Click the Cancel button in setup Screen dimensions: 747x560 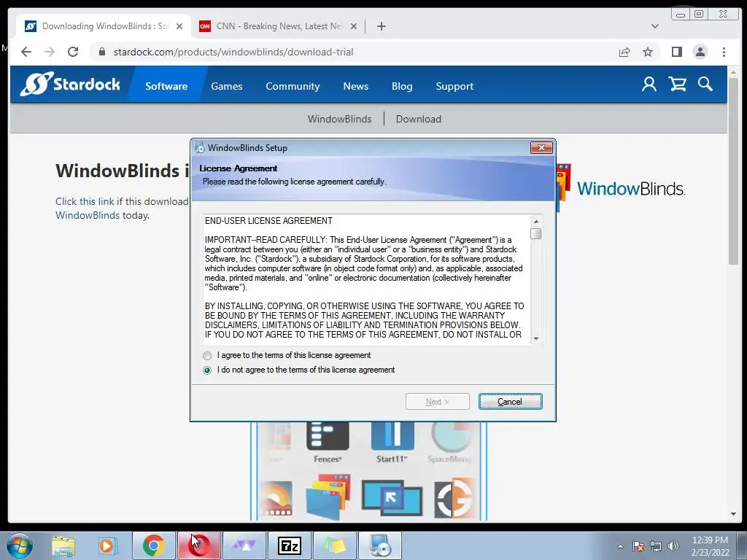point(510,402)
